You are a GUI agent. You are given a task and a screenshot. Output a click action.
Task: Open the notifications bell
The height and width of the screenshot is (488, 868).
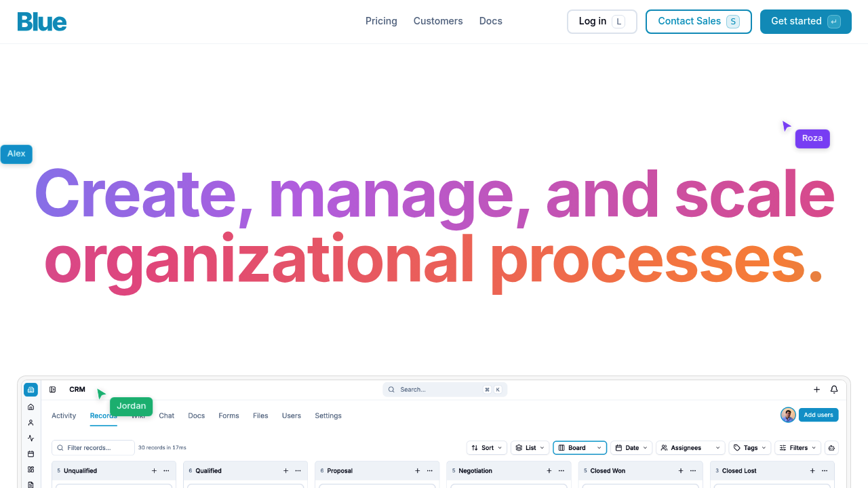point(834,390)
